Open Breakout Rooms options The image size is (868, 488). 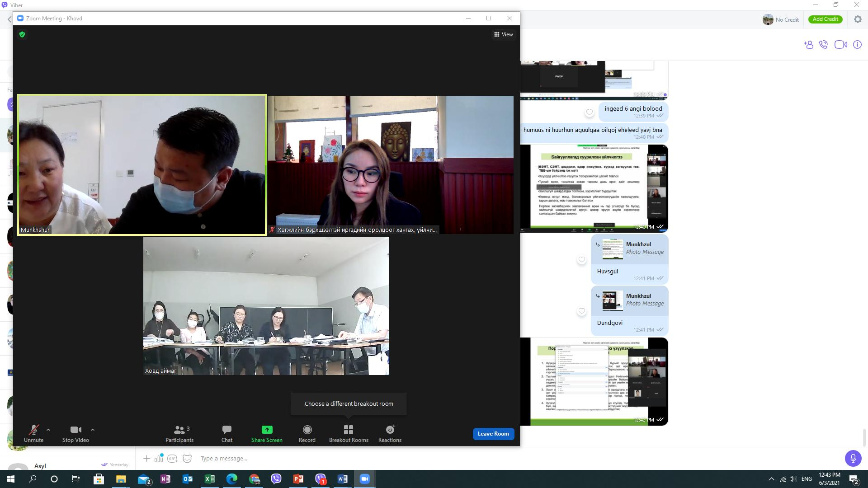[x=348, y=433]
